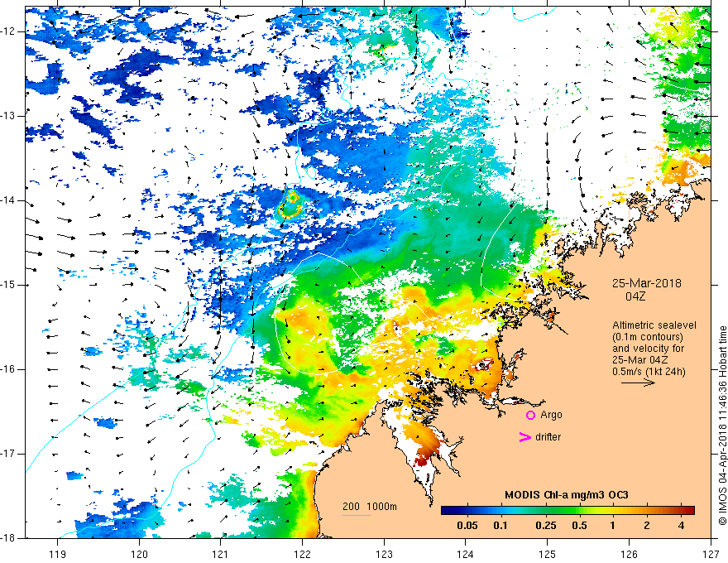The height and width of the screenshot is (563, 728).
Task: Click the '200' isobath depth label
Action: point(351,507)
